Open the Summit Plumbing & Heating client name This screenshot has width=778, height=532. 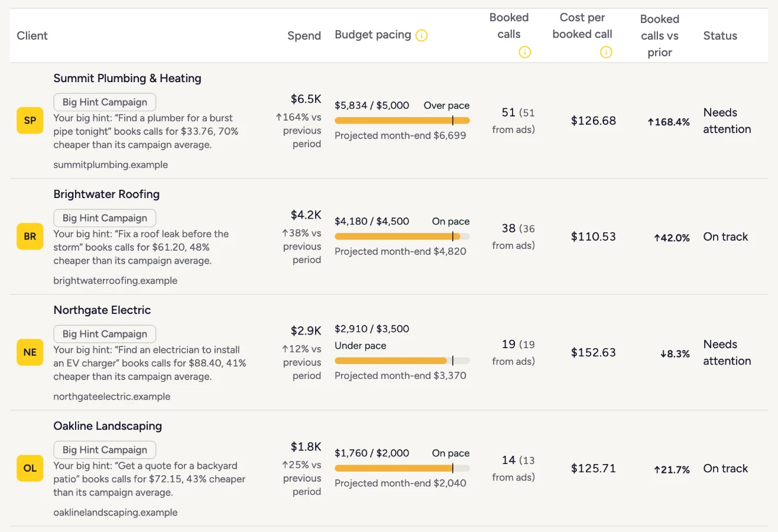(x=127, y=79)
